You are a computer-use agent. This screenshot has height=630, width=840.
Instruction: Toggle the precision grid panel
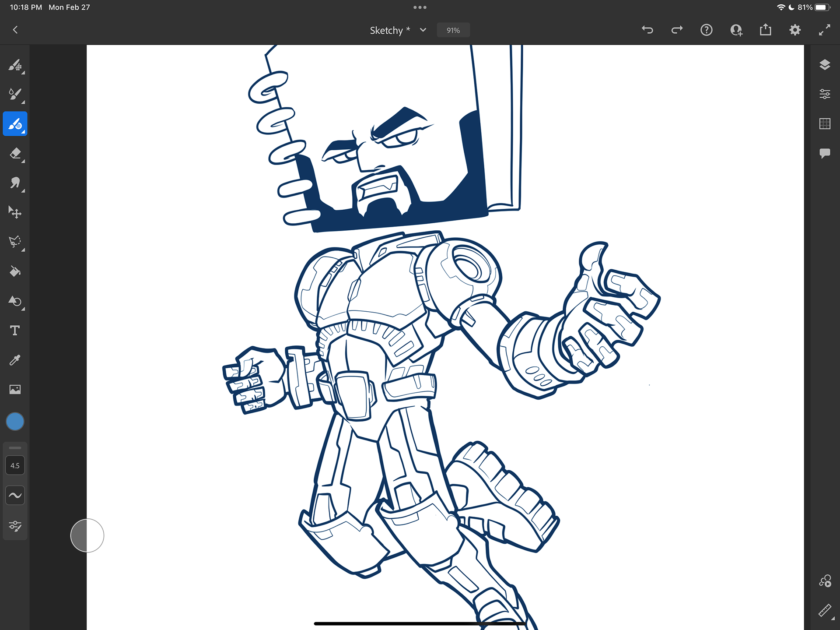[825, 124]
